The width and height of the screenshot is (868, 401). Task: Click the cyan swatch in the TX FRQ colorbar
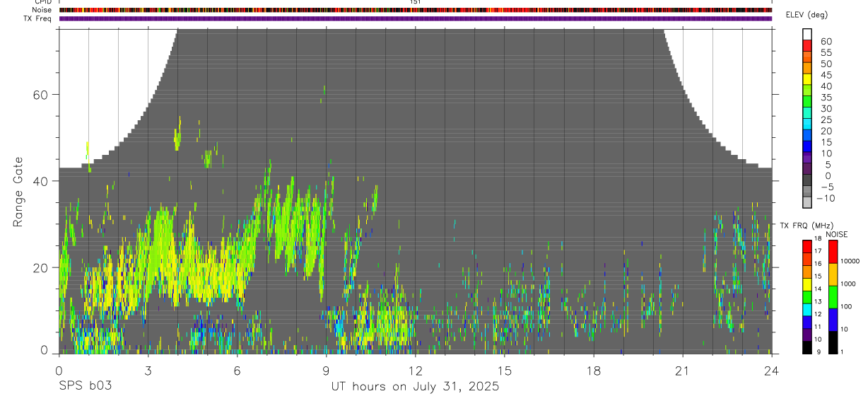[x=807, y=309]
